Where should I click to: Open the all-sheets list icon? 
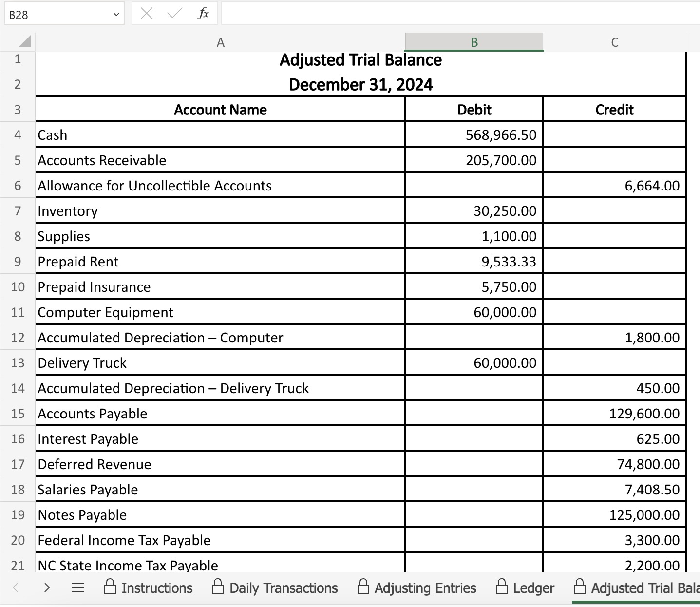point(78,588)
